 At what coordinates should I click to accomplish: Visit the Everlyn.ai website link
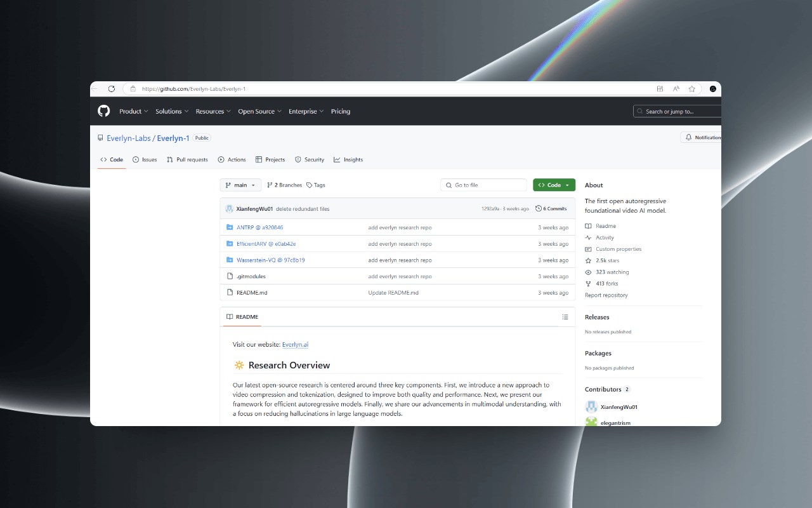(x=295, y=345)
